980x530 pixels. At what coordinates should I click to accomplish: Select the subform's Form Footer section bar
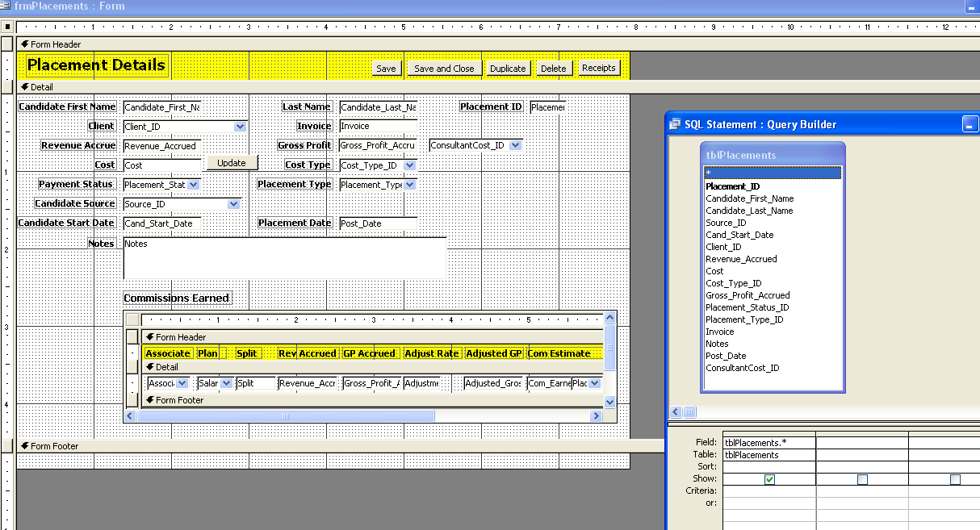click(x=372, y=400)
